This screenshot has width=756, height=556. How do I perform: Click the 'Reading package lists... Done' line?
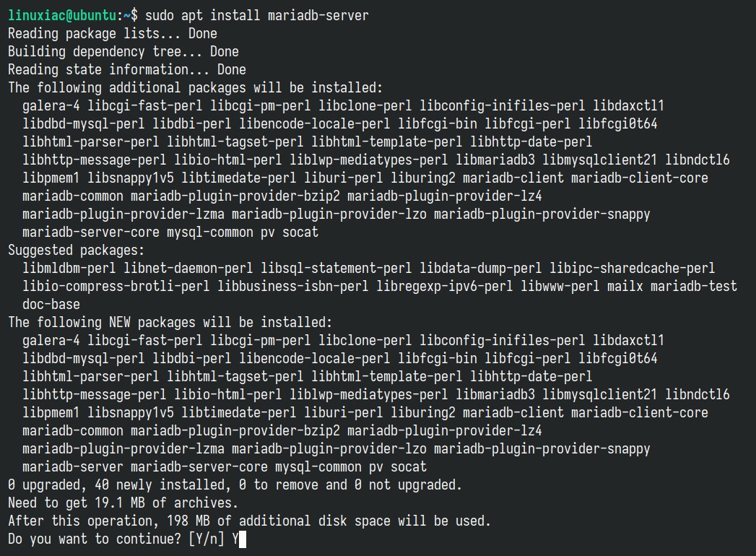point(113,34)
